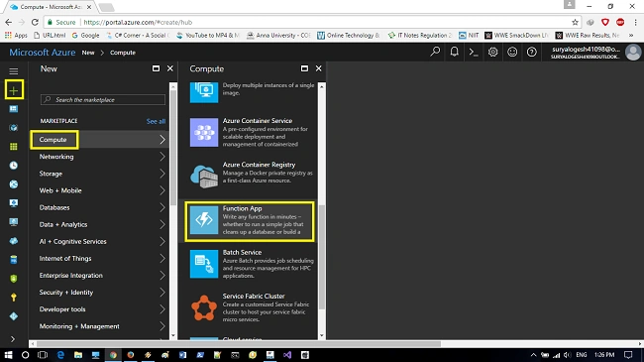Expand the AI + Cognitive Services chevron
This screenshot has width=644, height=362.
162,241
